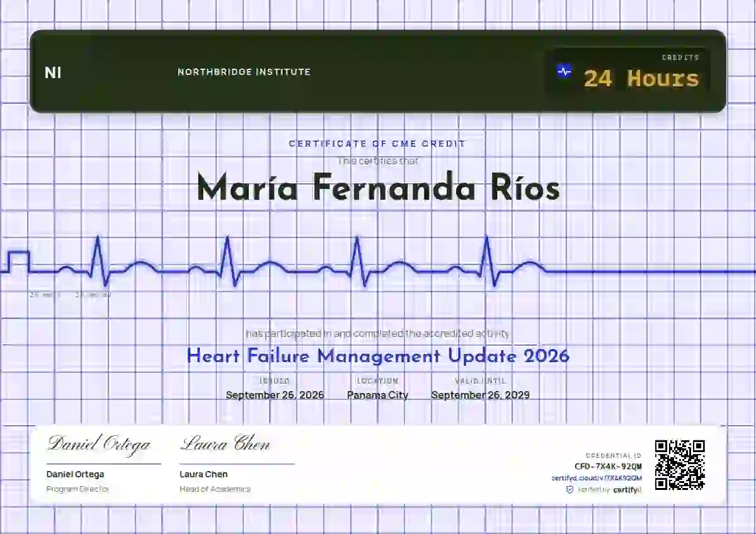This screenshot has height=534, width=756.
Task: Click the QR code image
Action: pos(679,465)
